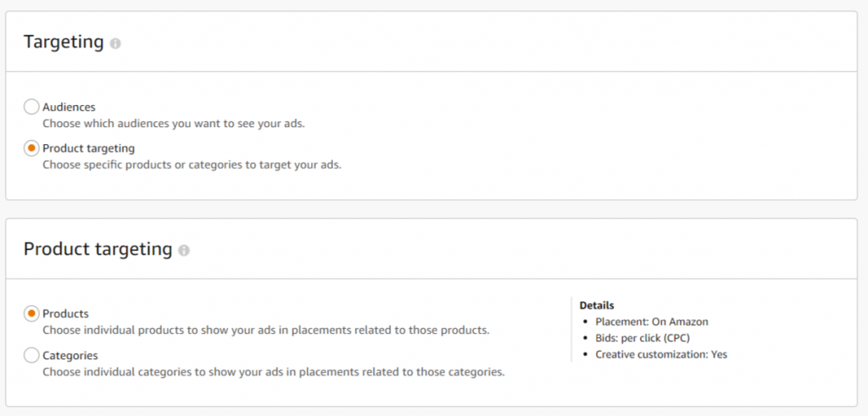
Task: Click "Choose specific products or categories" description
Action: (192, 164)
